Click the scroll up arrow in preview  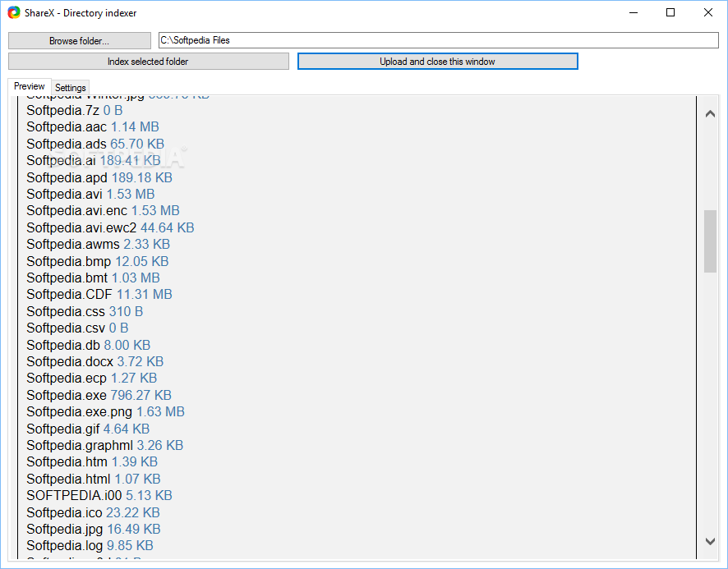coord(710,113)
